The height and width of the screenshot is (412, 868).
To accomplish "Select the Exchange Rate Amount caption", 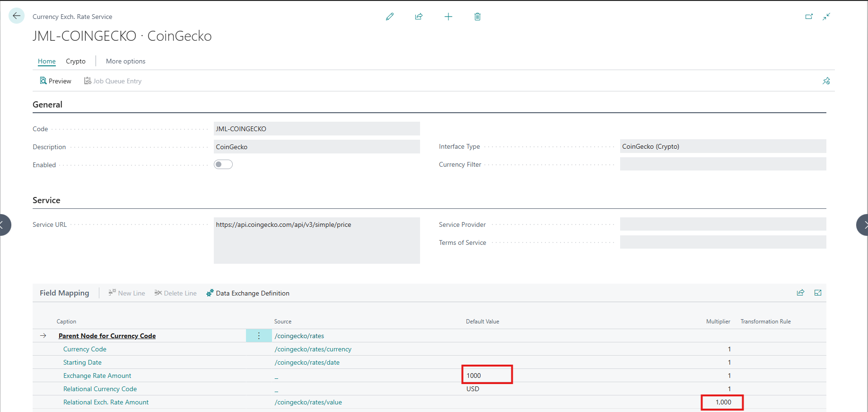I will 97,376.
